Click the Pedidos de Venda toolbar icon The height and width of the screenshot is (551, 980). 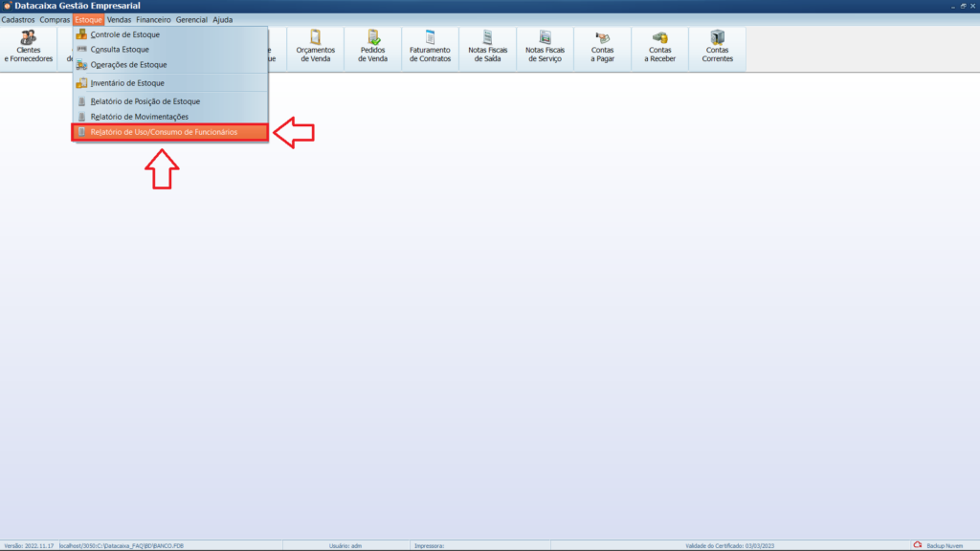[372, 46]
